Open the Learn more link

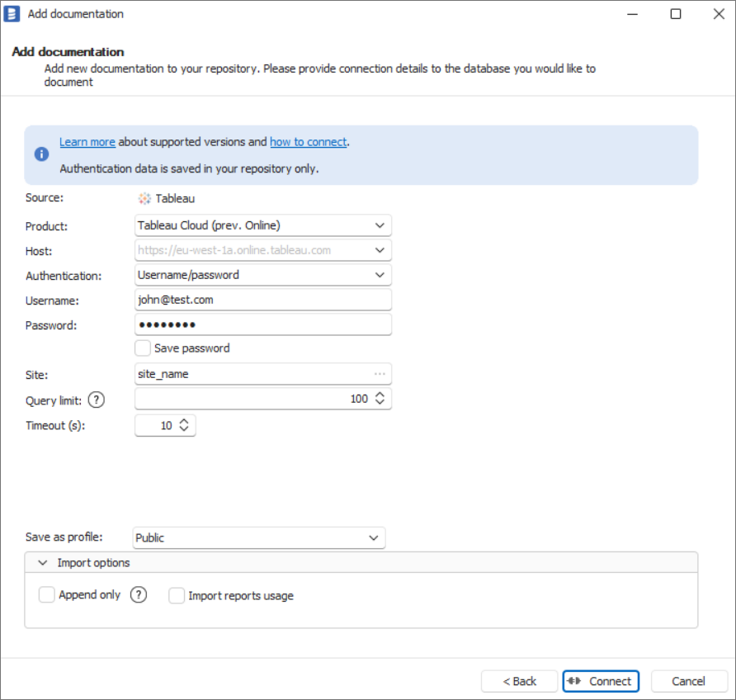(87, 142)
